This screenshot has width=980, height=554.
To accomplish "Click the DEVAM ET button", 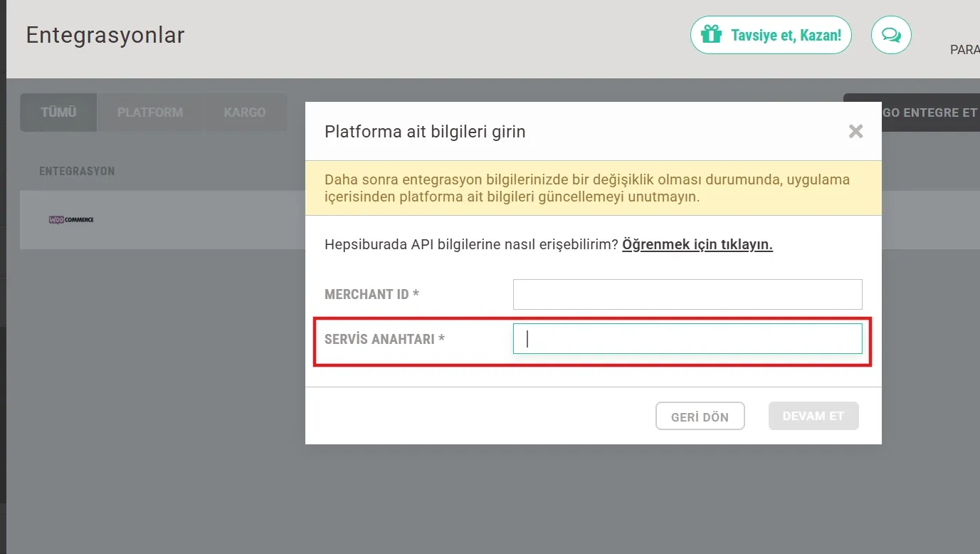I will [x=813, y=416].
